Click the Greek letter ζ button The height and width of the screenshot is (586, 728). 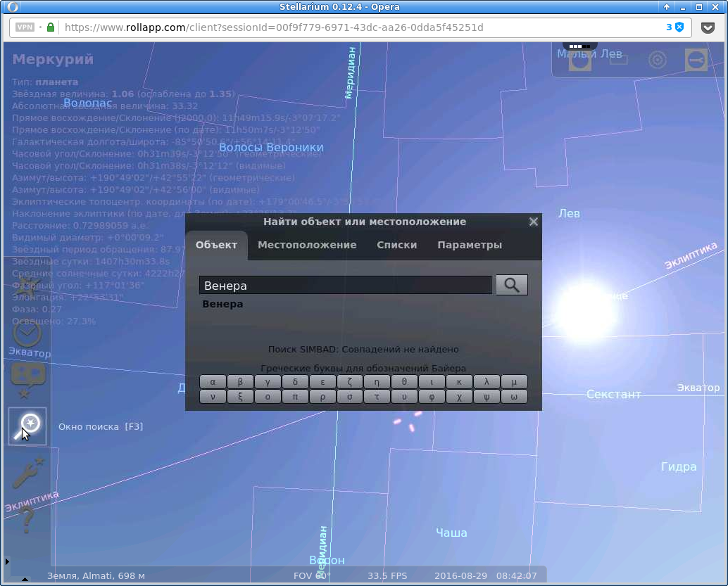(350, 382)
